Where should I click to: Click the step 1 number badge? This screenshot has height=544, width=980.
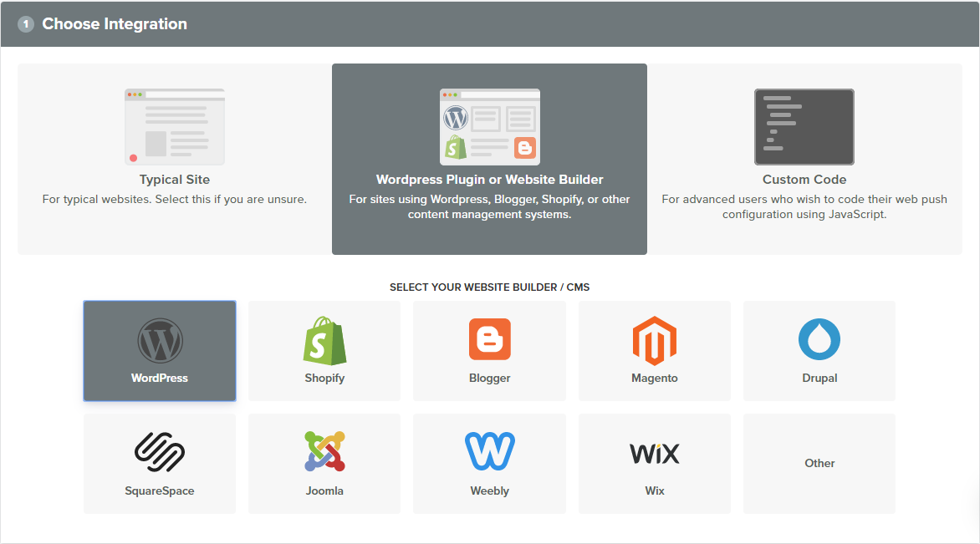tap(26, 24)
